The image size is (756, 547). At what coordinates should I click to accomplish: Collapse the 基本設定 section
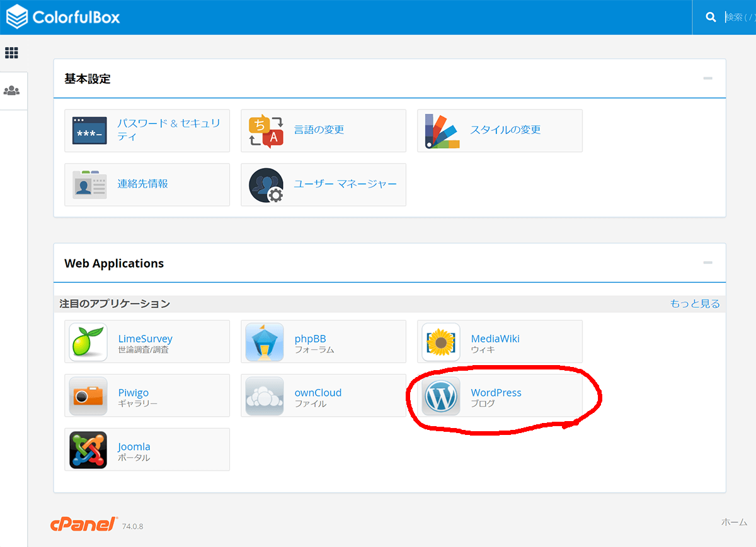pos(708,79)
